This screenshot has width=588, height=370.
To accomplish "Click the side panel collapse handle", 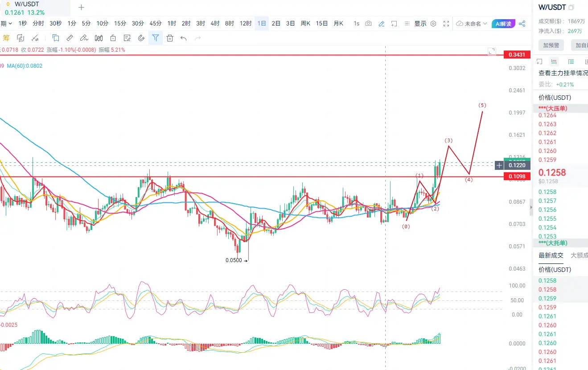I will pyautogui.click(x=531, y=208).
